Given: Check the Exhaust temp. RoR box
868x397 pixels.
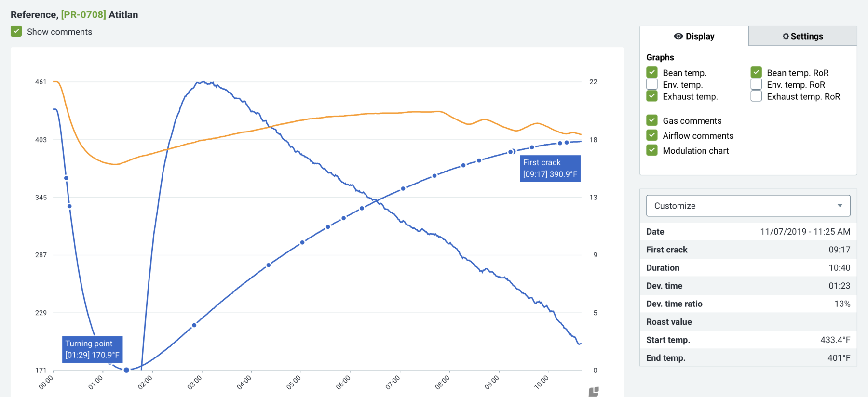Looking at the screenshot, I should coord(756,96).
